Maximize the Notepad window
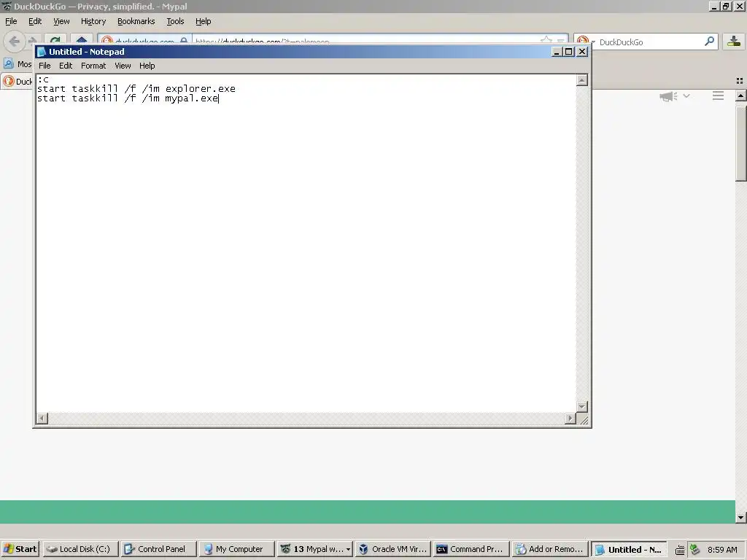The image size is (747, 560). (x=569, y=52)
